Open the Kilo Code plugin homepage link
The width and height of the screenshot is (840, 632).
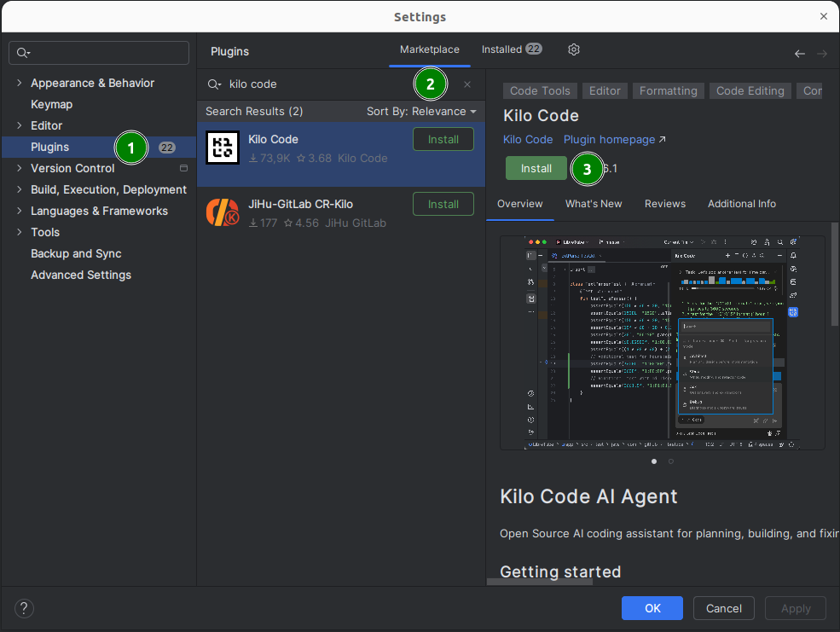pos(607,139)
